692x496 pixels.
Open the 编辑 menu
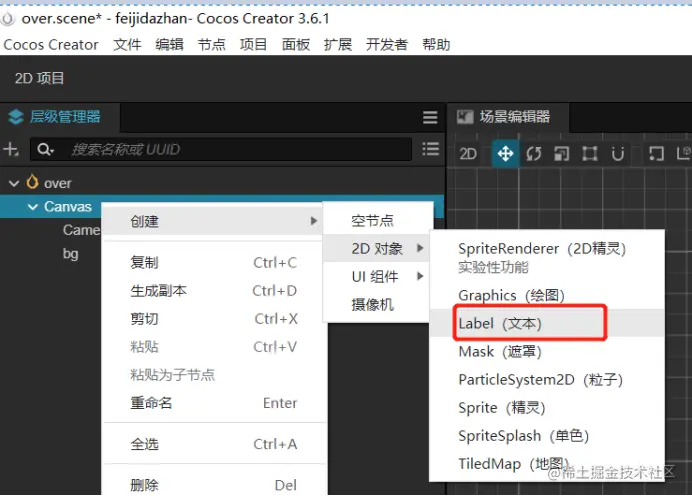point(169,45)
